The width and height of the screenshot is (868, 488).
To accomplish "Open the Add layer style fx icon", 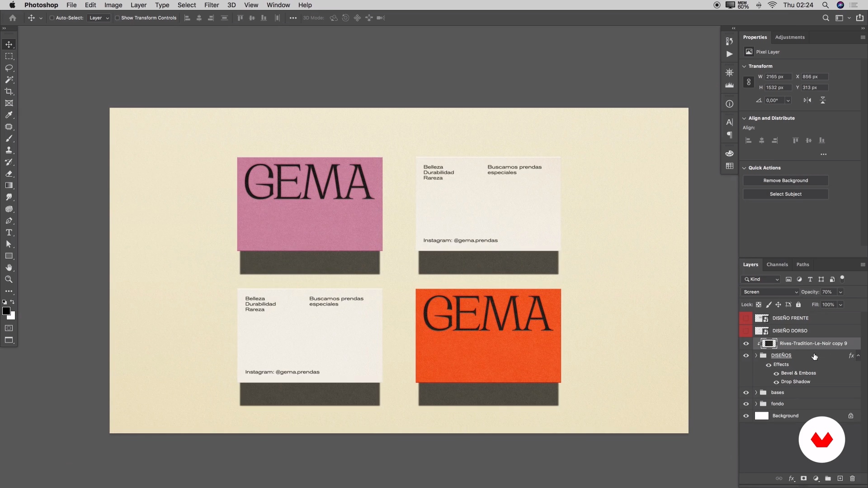I will pyautogui.click(x=792, y=479).
